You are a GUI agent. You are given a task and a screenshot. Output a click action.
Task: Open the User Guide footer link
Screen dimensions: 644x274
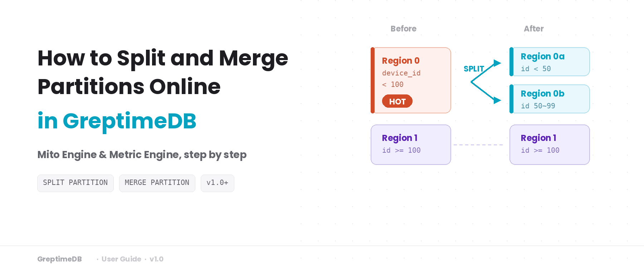(121, 259)
